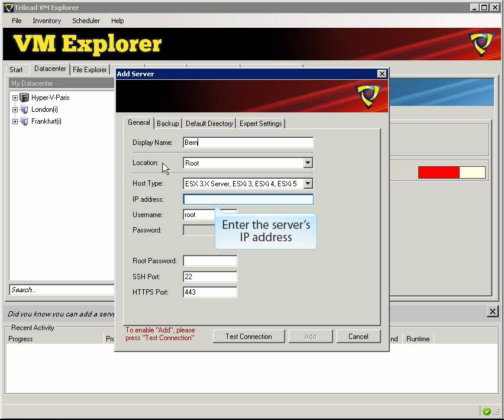Click the Test Connection button
This screenshot has width=504, height=420.
tap(248, 337)
